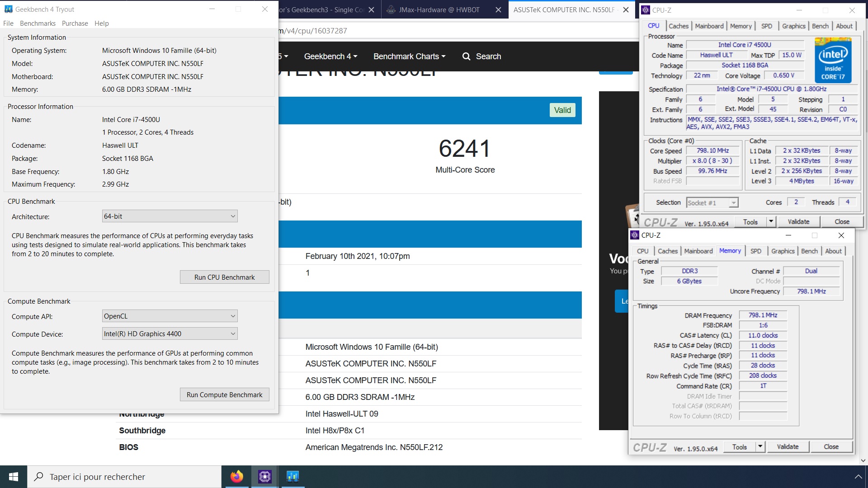The height and width of the screenshot is (488, 868).
Task: Switch to SPD tab in lower CPU-Z
Action: pos(756,251)
